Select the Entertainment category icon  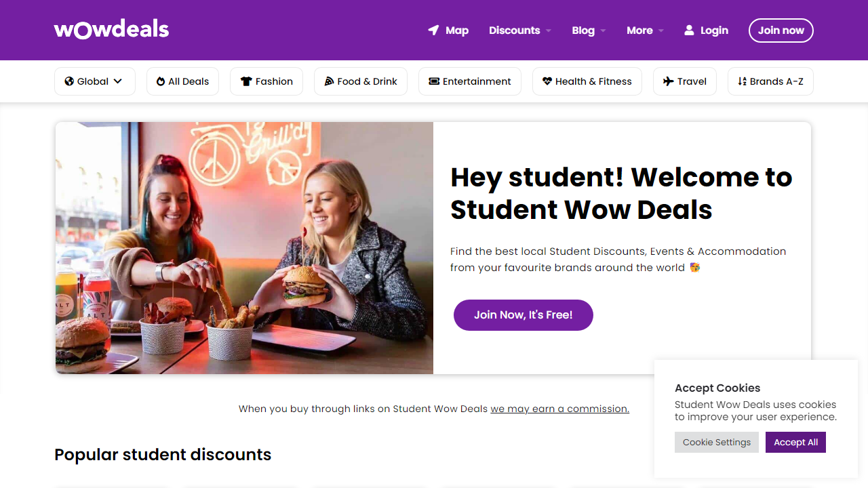pos(433,81)
